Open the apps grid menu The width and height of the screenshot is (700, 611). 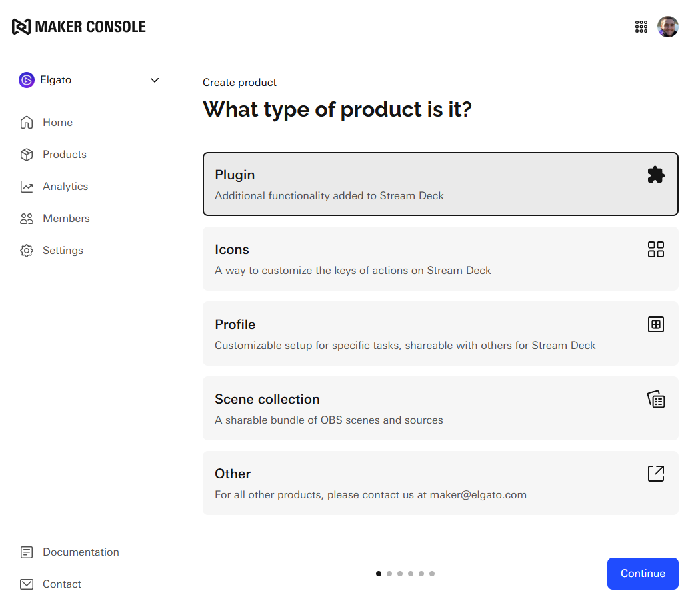pyautogui.click(x=641, y=27)
